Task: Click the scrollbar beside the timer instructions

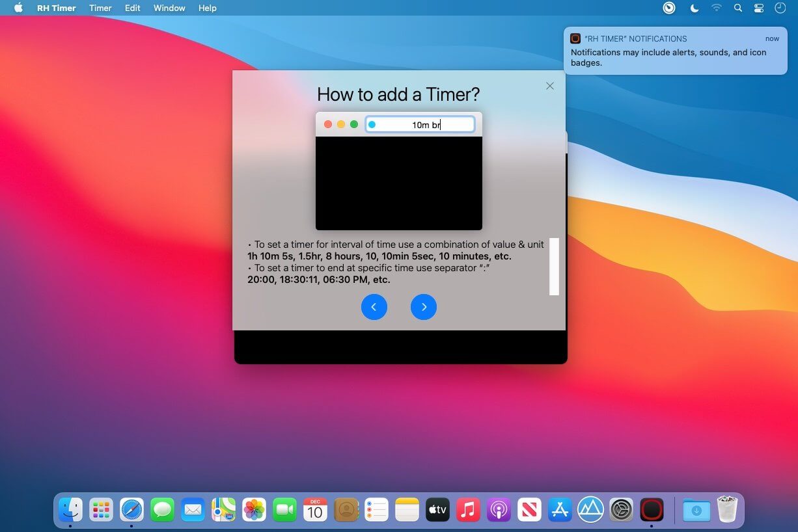Action: [554, 266]
